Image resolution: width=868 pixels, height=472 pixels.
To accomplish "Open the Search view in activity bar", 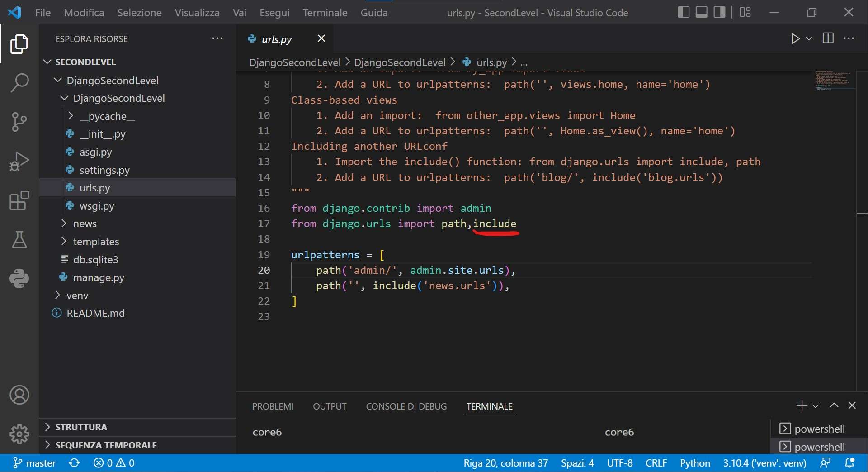I will tap(19, 83).
